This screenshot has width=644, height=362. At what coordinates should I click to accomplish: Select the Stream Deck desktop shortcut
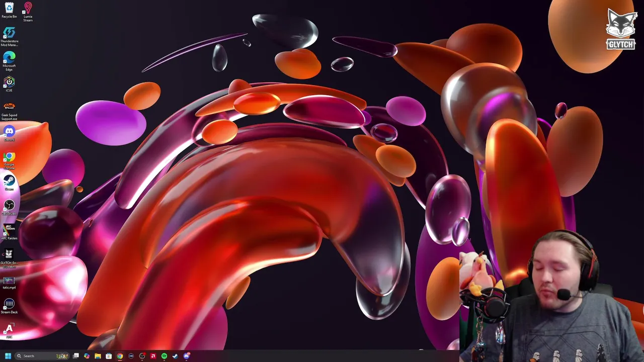9,306
